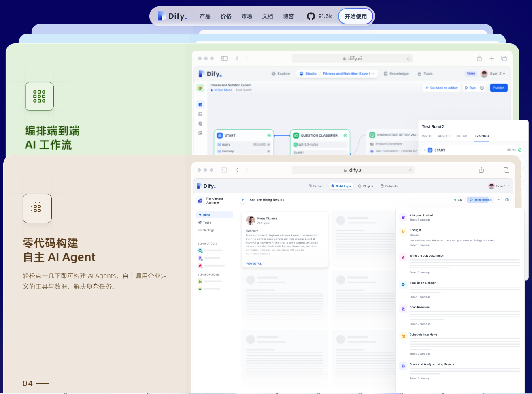Image resolution: width=532 pixels, height=394 pixels.
Task: Click back arrow beside Analyze Hiring Results
Action: tap(243, 200)
